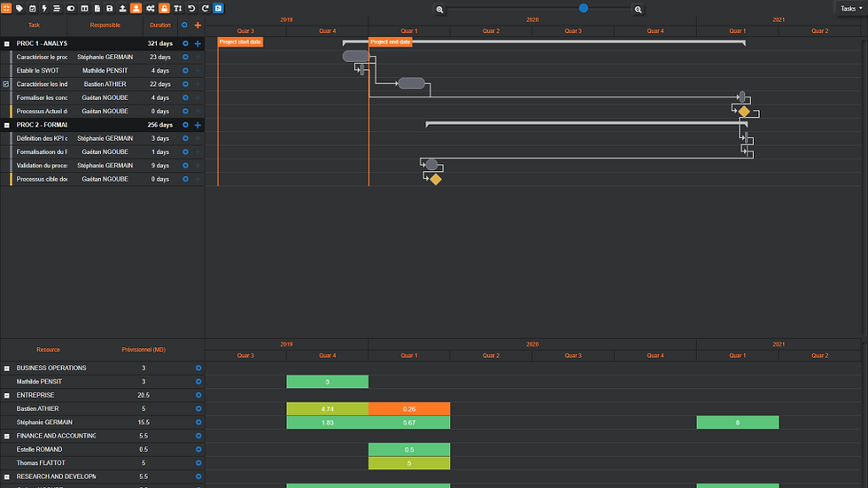Collapse the PROC 1 - ANALYS group

(x=7, y=43)
